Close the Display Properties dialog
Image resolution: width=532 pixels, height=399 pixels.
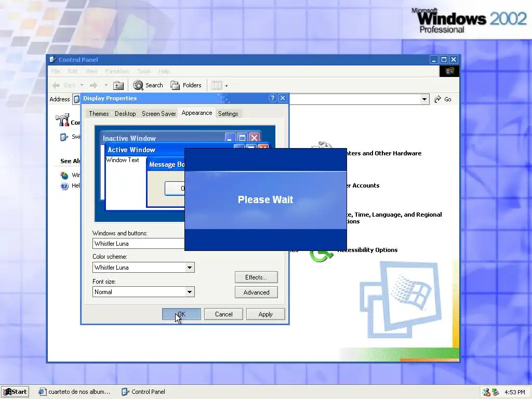(283, 98)
